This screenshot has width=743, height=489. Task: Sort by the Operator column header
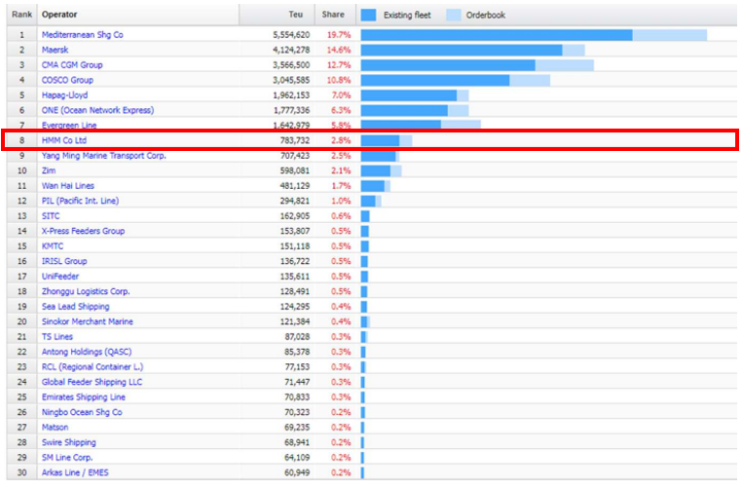(x=59, y=14)
